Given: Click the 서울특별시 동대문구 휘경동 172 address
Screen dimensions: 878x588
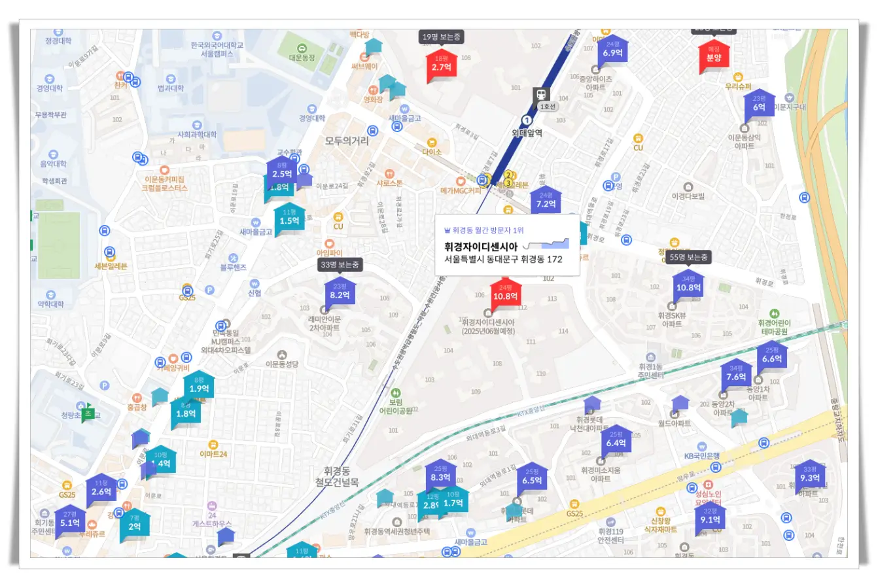Looking at the screenshot, I should [503, 259].
